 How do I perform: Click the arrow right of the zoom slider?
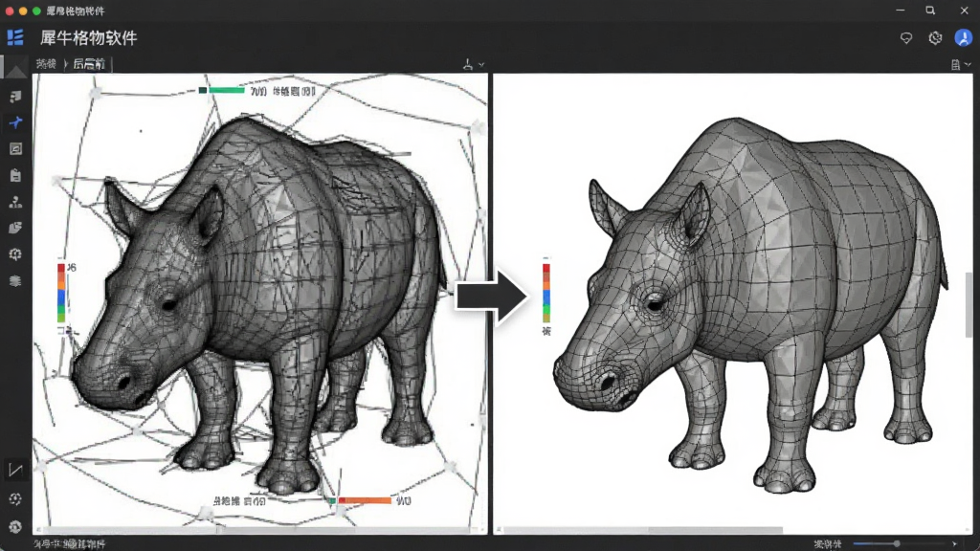[954, 544]
